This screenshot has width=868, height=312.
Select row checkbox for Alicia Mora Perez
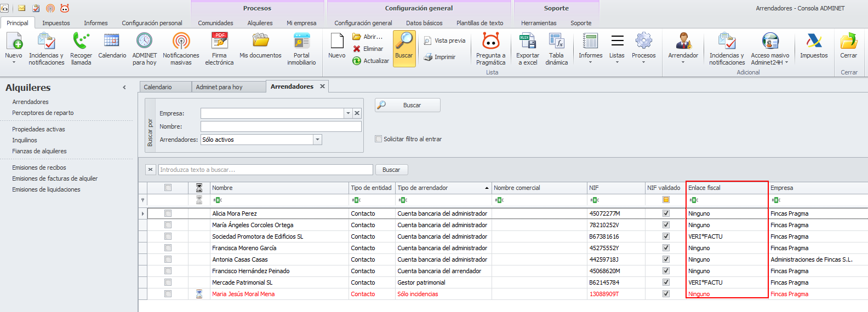pos(168,213)
